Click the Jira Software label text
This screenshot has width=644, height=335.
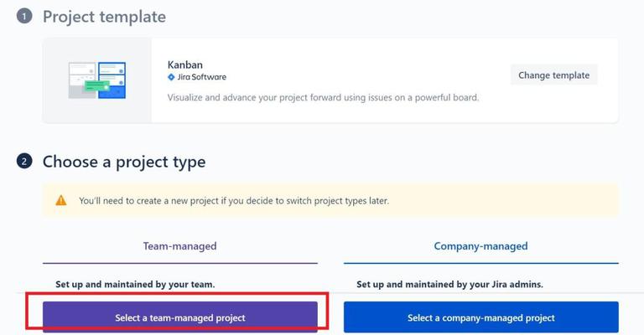[x=202, y=77]
